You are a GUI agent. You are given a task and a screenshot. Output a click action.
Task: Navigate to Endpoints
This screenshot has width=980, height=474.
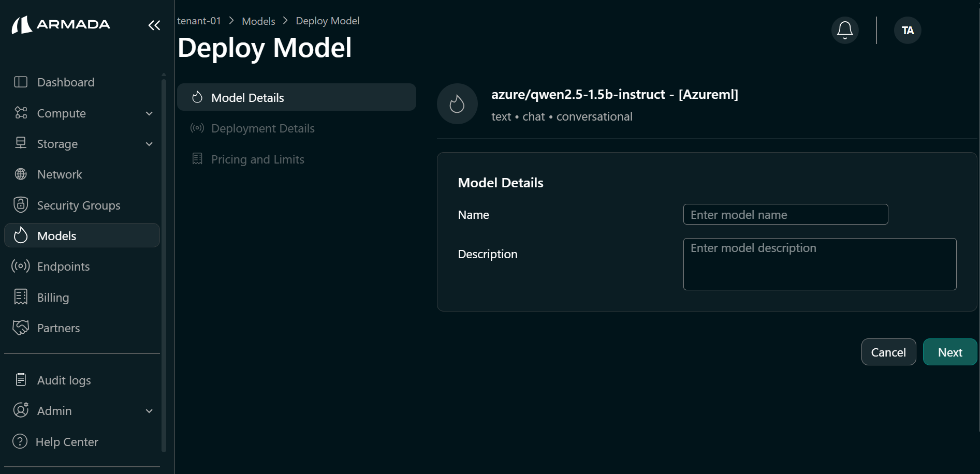(82, 266)
